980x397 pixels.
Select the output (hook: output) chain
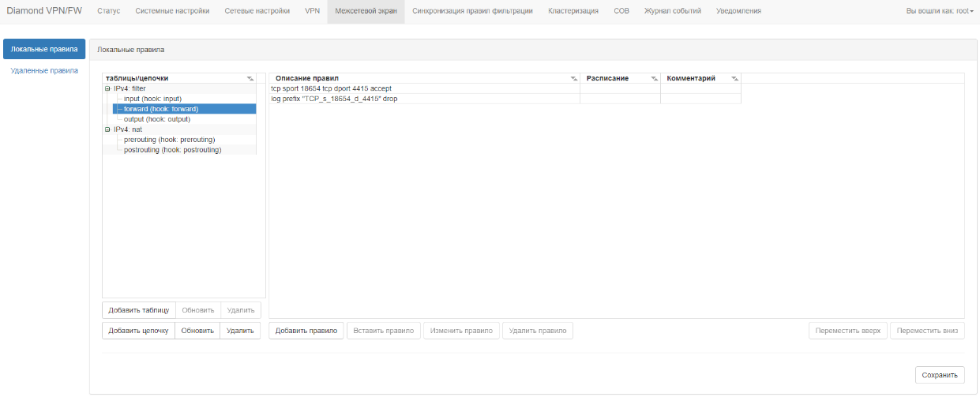coord(156,119)
